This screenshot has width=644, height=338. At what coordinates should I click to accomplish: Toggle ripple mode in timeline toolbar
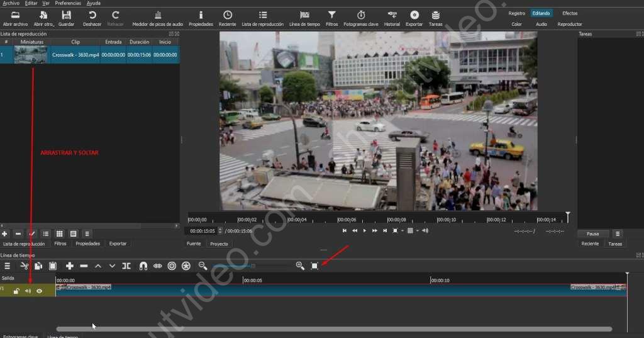point(172,266)
